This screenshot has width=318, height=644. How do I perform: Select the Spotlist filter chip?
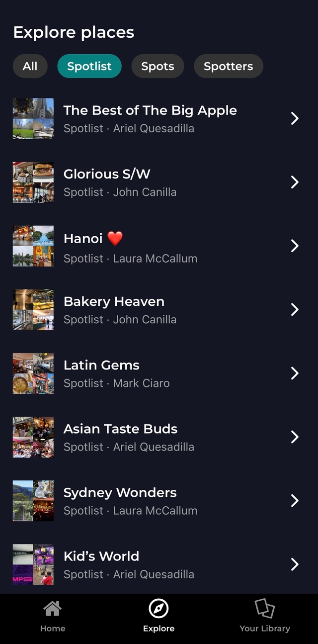(x=89, y=66)
